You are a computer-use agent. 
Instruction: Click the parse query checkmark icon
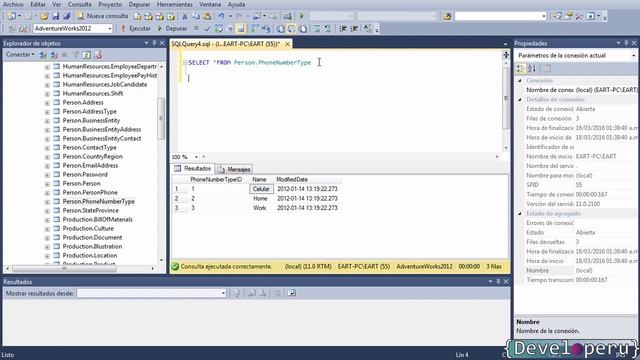click(x=207, y=29)
